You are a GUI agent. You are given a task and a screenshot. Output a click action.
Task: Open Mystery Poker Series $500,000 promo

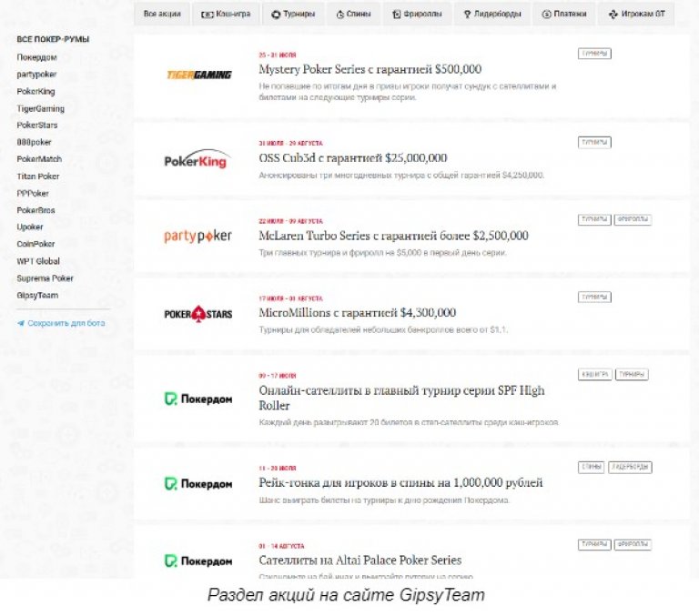tap(370, 69)
